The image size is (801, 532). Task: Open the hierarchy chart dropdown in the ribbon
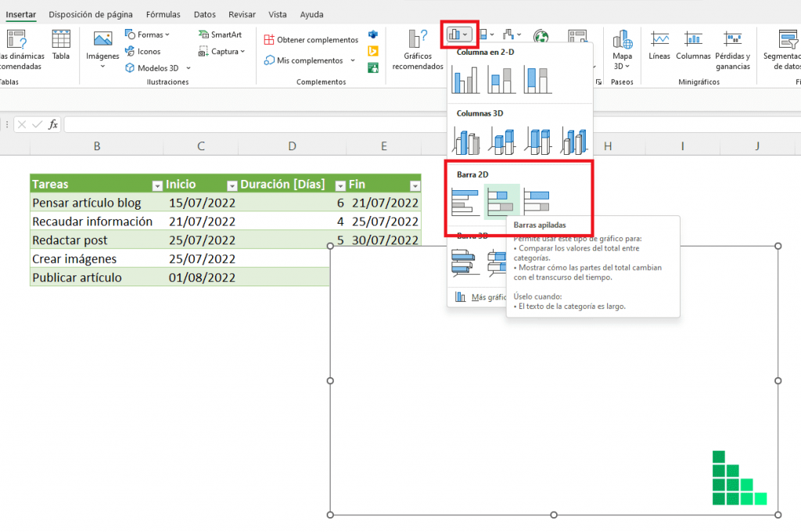pos(487,34)
